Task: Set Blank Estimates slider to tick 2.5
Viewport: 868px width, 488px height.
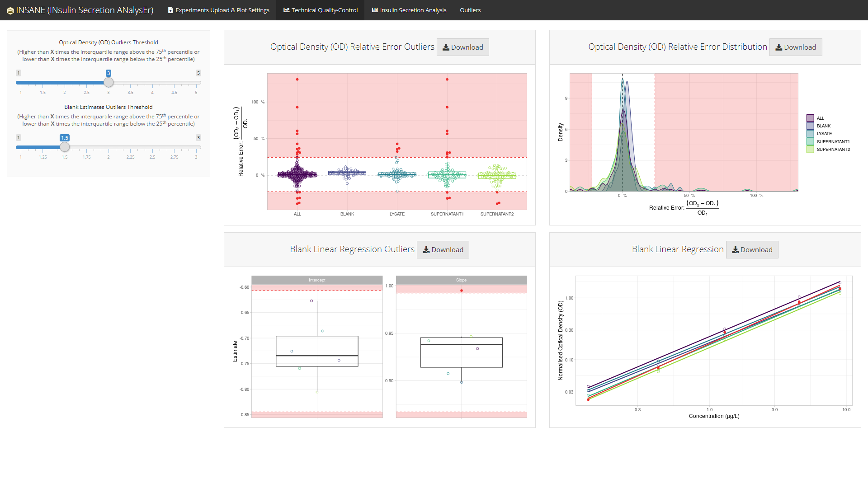Action: (152, 147)
